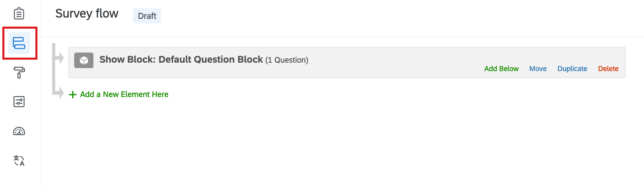
Task: Click the flow arrow beside Add a New Element
Action: 59,92
